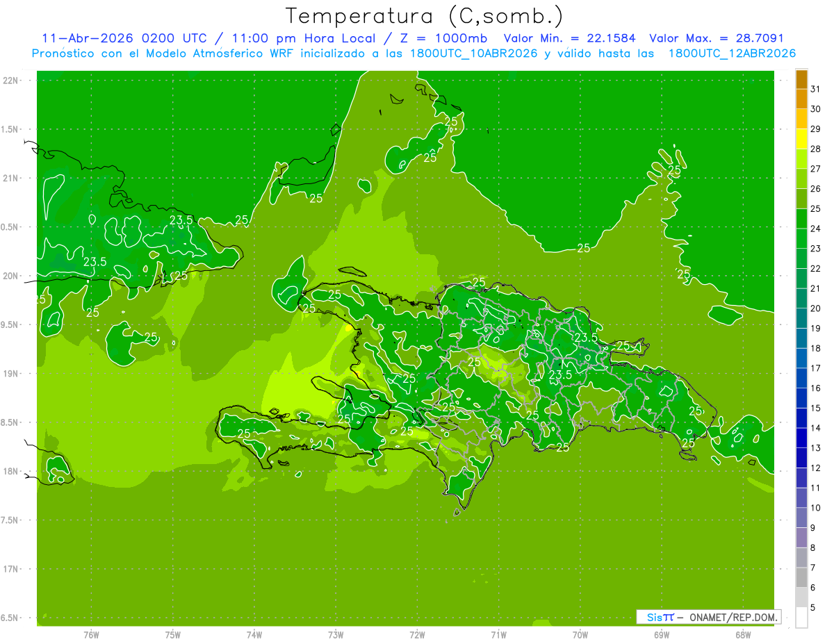Click the 22N latitude axis label

pos(10,80)
